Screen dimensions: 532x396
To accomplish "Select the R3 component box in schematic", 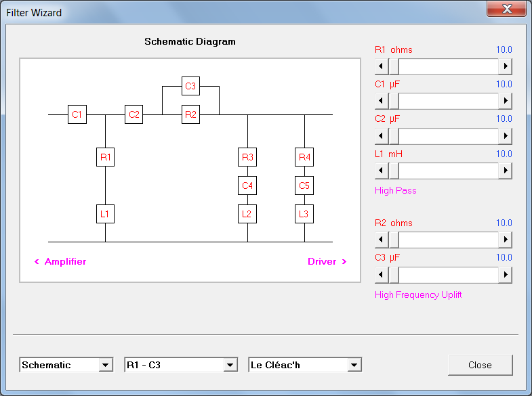I will (247, 157).
